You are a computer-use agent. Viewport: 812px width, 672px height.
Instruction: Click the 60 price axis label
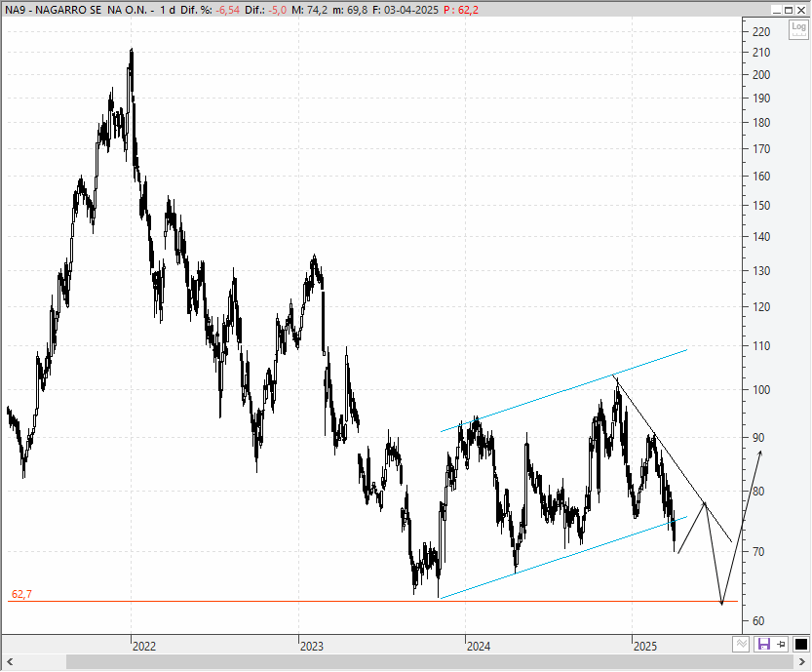[758, 621]
